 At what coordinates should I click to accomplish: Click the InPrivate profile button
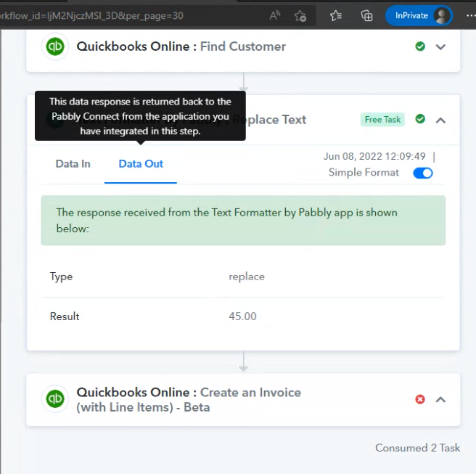419,15
